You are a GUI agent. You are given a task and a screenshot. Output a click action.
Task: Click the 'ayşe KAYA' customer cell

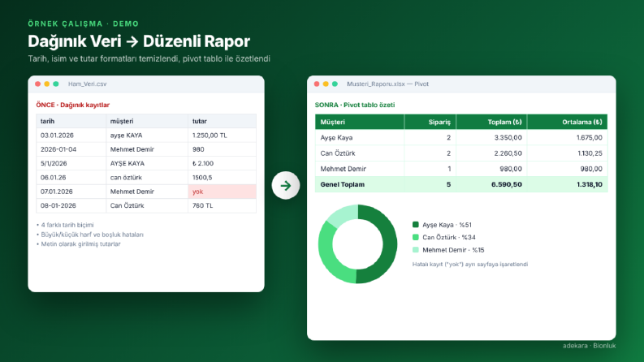pos(147,135)
